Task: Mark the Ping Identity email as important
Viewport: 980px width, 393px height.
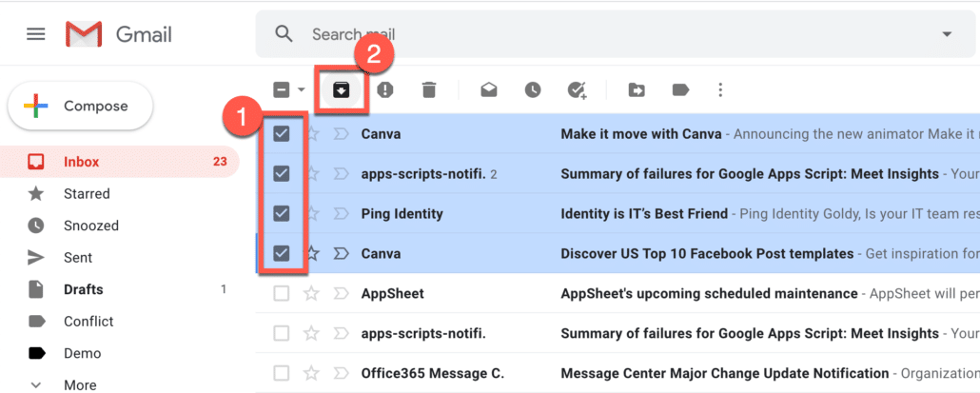Action: click(x=341, y=214)
